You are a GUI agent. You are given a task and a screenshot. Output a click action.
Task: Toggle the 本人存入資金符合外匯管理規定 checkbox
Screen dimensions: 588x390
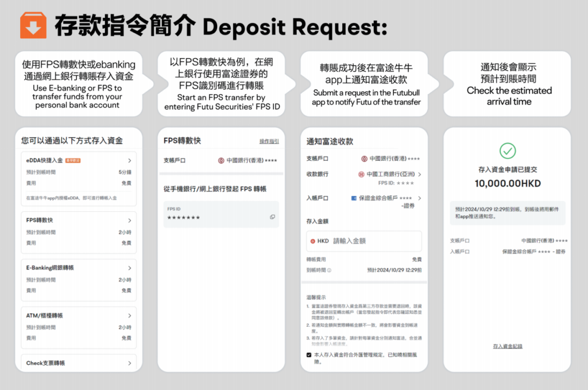pyautogui.click(x=309, y=355)
